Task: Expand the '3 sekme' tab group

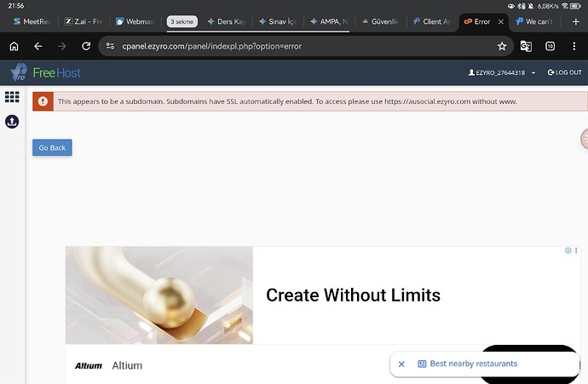Action: coord(182,22)
